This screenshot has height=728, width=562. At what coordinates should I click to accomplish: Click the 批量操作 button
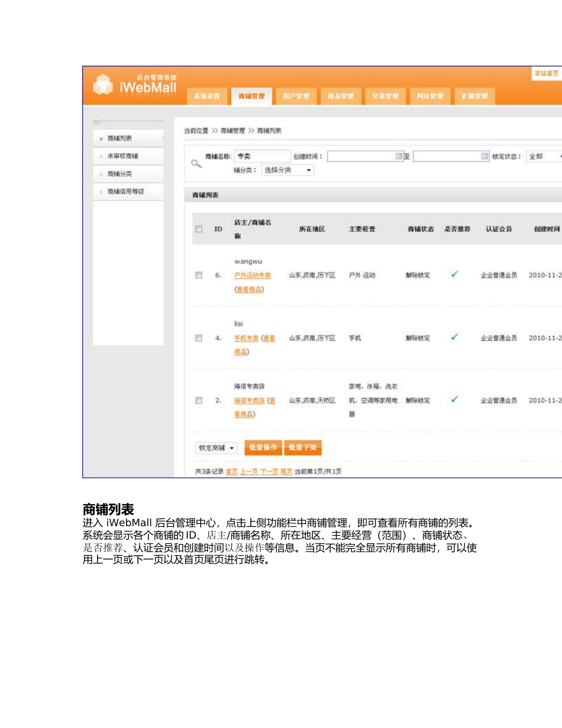point(263,448)
